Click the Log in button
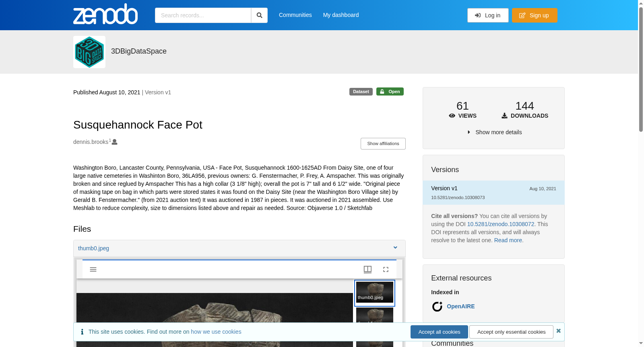The height and width of the screenshot is (347, 644). pos(488,15)
